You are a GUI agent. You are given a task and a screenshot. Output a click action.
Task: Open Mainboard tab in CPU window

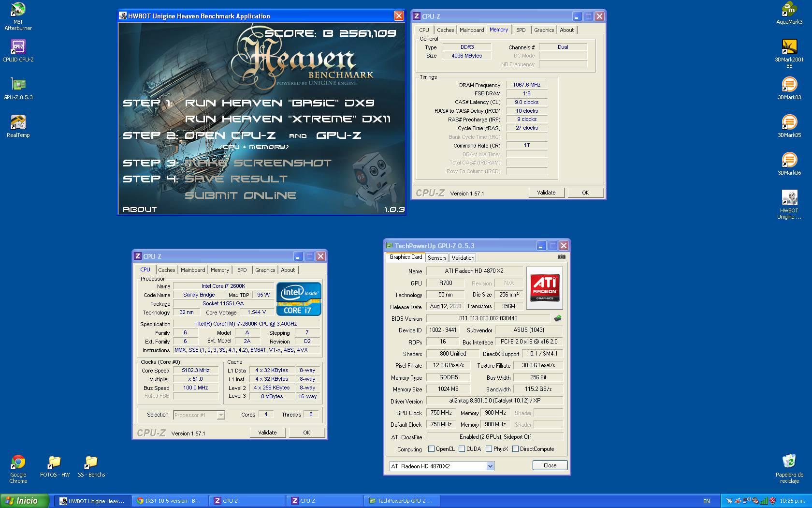coord(193,270)
